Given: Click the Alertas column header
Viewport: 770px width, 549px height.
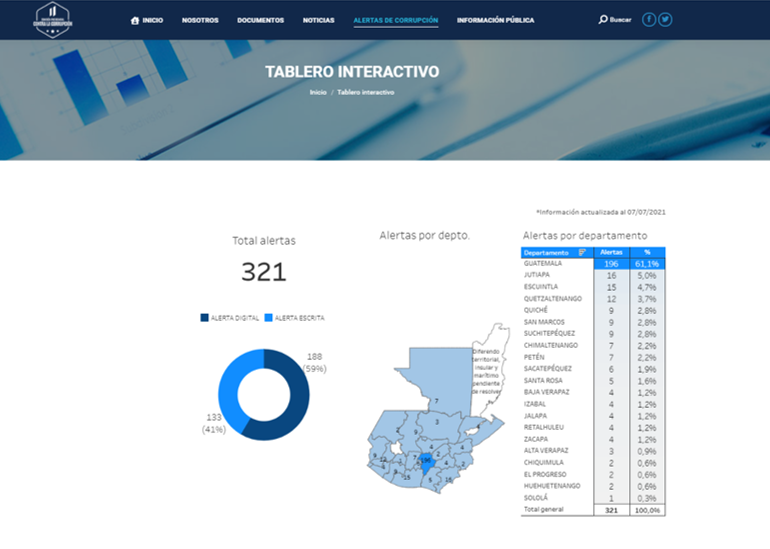Looking at the screenshot, I should 610,253.
